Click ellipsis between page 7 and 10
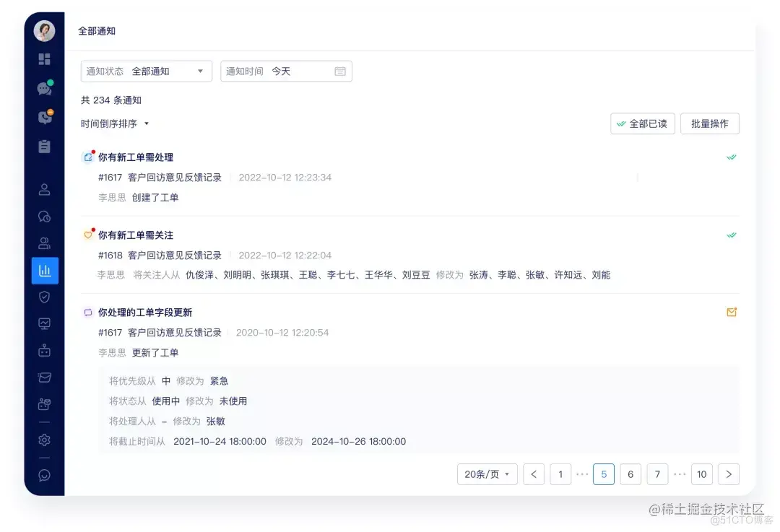This screenshot has height=532, width=780. coord(680,474)
